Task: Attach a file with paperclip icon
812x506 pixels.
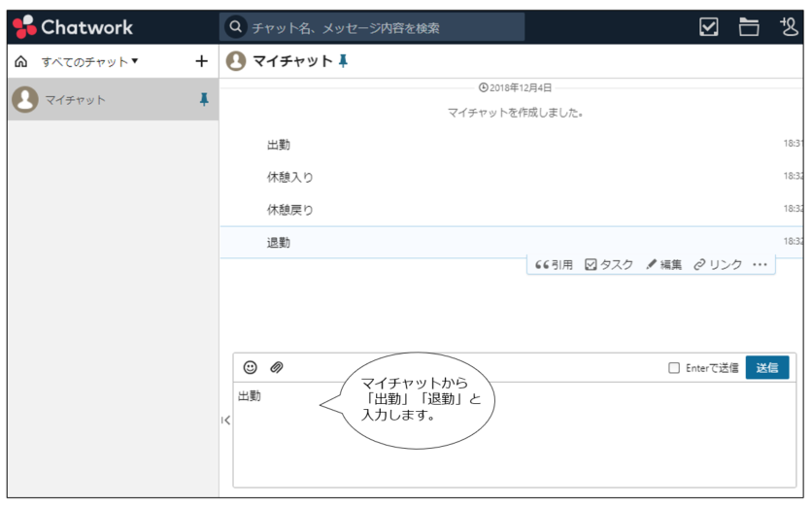Action: [276, 367]
